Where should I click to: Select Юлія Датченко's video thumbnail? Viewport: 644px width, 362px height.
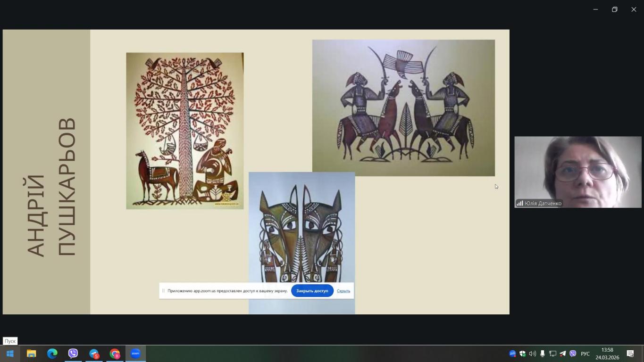click(577, 172)
